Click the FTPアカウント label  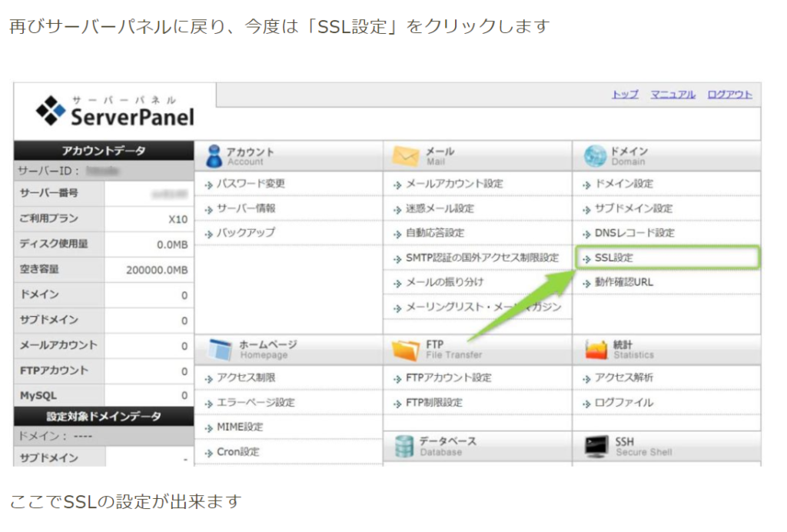(54, 371)
